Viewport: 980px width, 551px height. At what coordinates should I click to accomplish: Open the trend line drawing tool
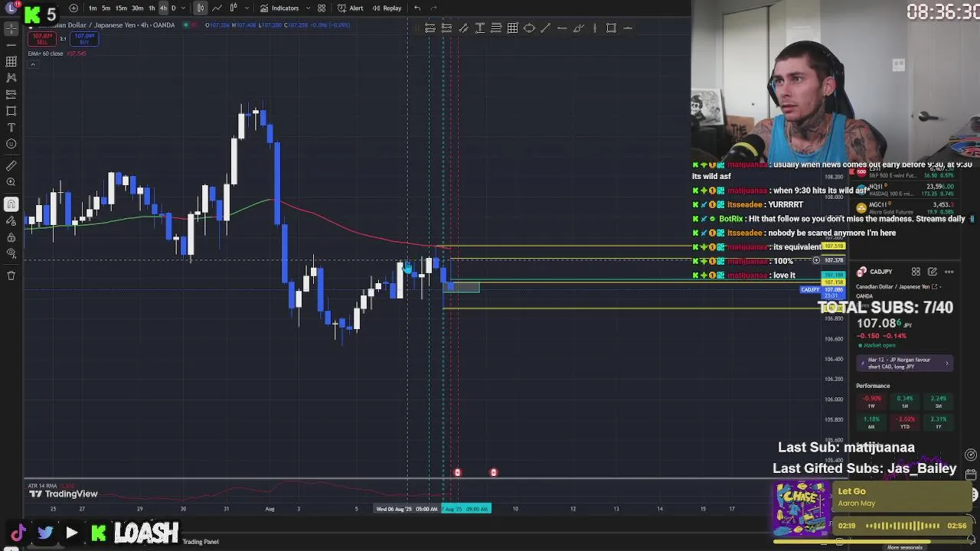[x=11, y=44]
